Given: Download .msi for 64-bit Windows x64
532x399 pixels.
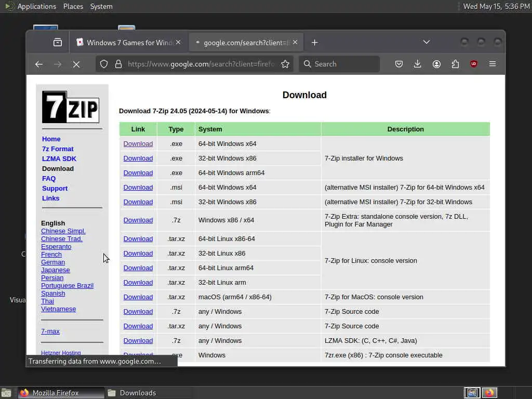Looking at the screenshot, I should coord(138,188).
